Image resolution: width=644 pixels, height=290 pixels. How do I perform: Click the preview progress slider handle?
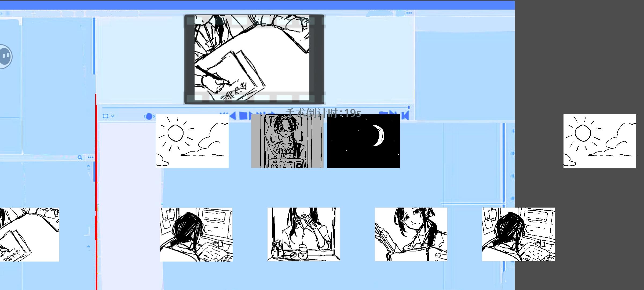tap(409, 107)
